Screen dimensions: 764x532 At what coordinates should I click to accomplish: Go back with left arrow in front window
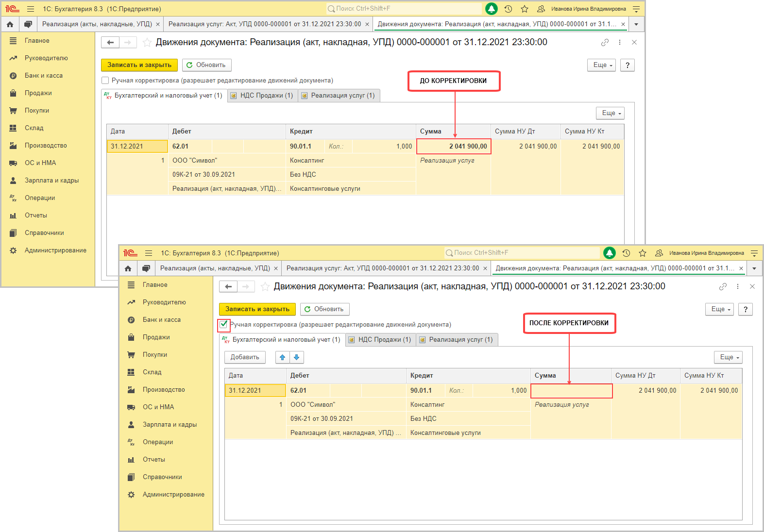(x=228, y=287)
